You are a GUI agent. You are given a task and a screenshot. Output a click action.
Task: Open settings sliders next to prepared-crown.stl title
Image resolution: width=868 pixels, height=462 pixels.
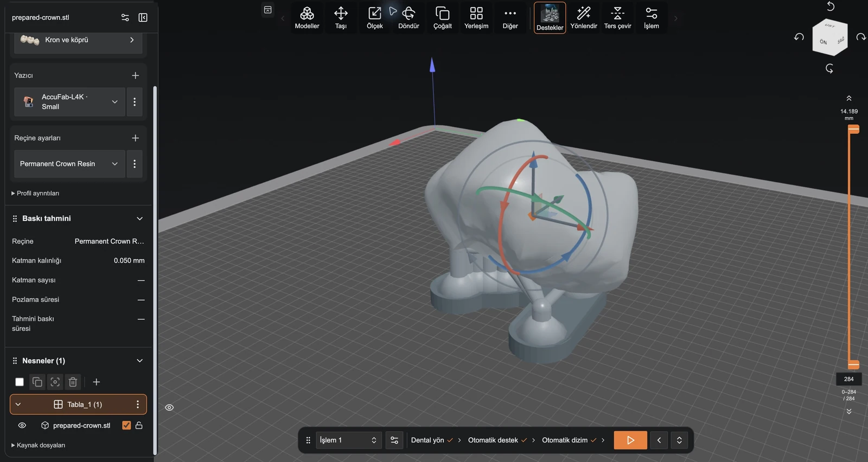[x=125, y=17]
